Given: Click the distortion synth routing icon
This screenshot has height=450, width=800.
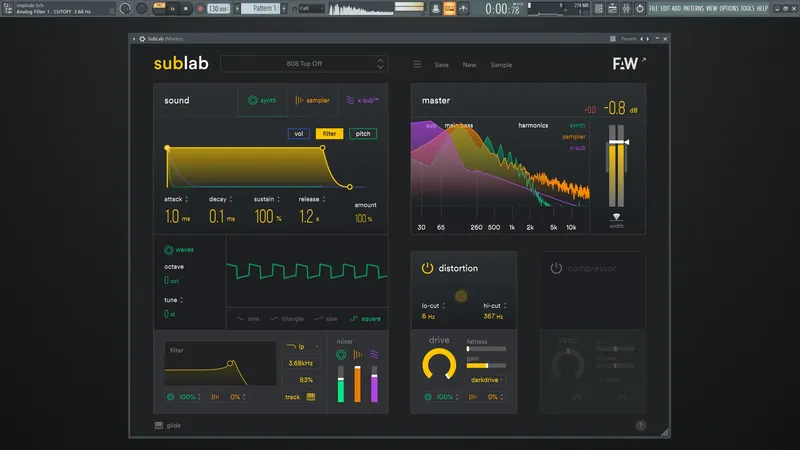Looking at the screenshot, I should pos(428,396).
